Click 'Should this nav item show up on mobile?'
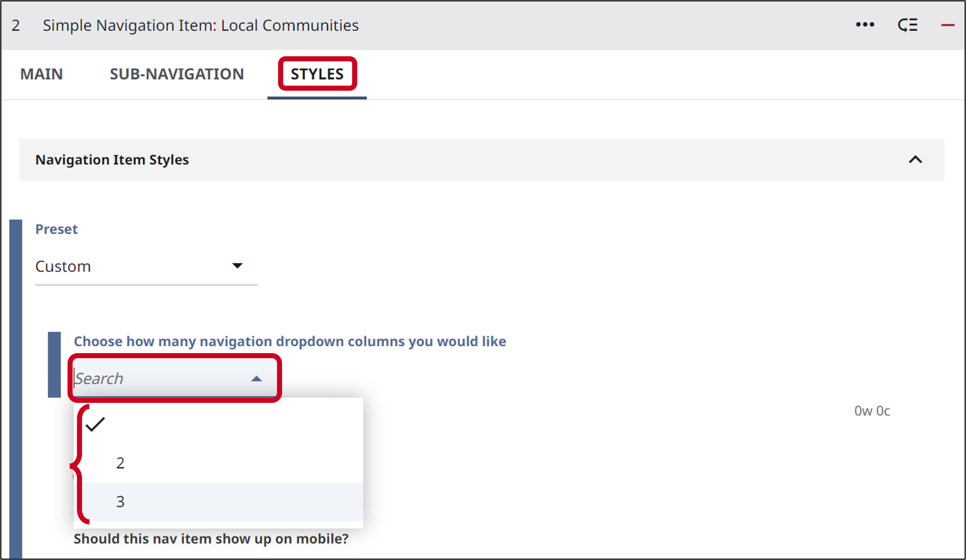 (x=211, y=539)
